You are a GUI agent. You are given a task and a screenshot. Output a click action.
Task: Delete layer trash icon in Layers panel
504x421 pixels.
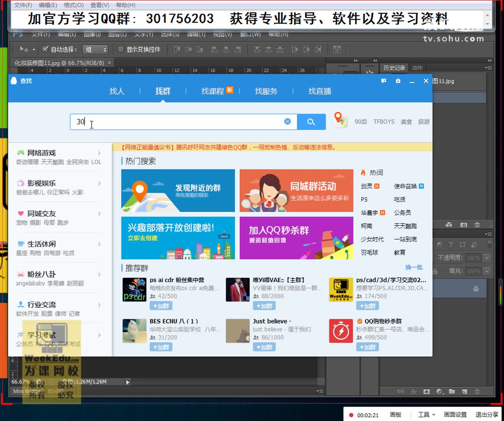click(477, 391)
